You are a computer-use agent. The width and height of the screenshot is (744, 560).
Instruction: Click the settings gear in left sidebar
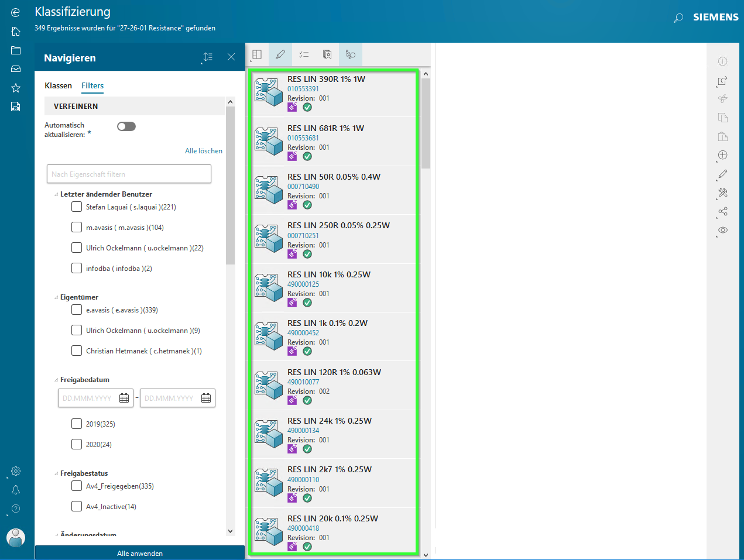point(16,471)
